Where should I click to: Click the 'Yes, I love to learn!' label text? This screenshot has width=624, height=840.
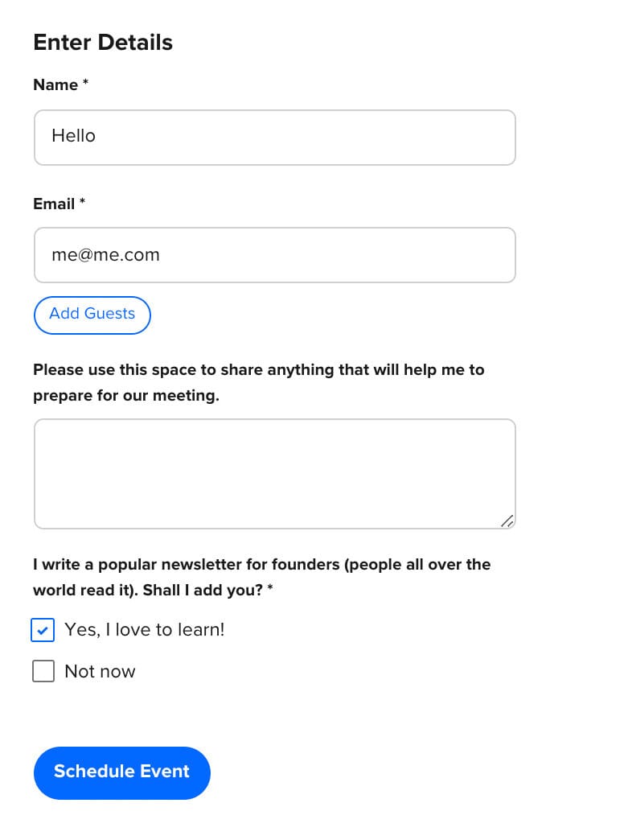145,630
